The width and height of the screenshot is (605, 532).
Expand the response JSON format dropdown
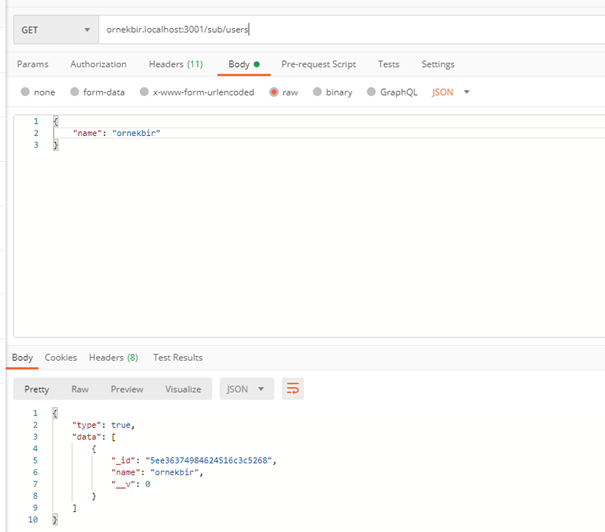tap(246, 389)
